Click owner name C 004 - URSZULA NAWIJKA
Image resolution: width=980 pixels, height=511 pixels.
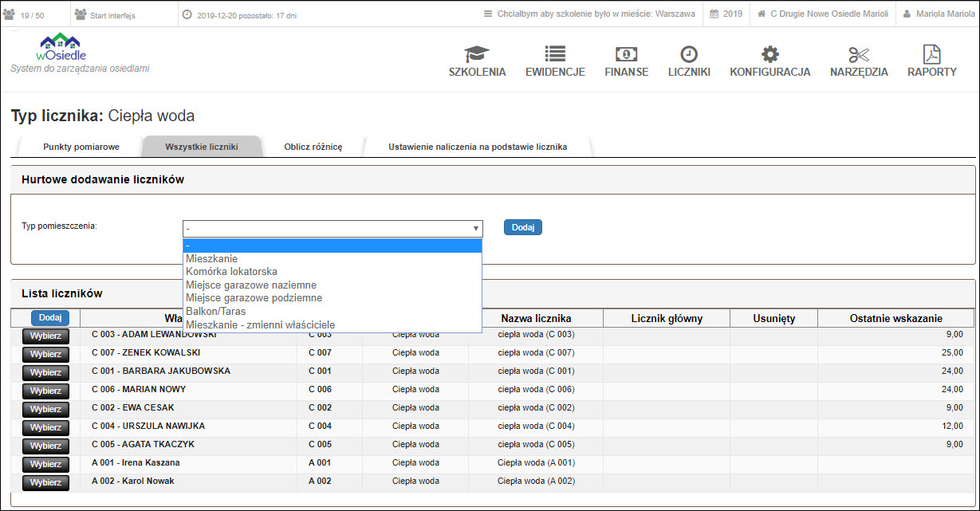pos(148,426)
